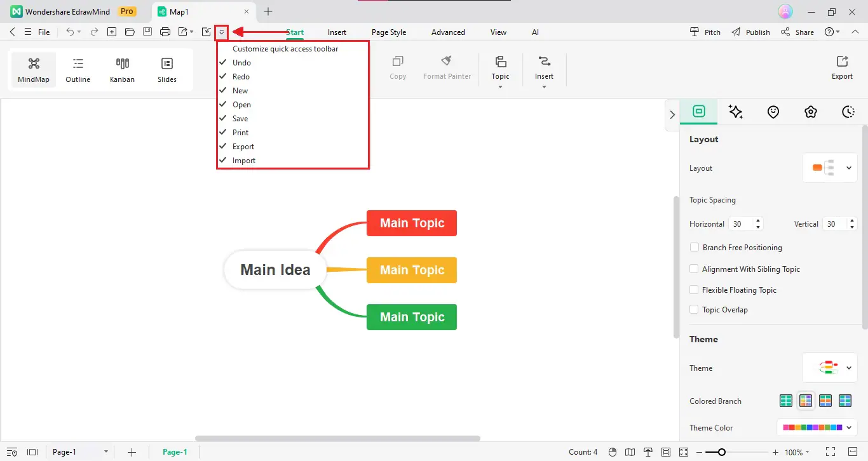The height and width of the screenshot is (461, 868).
Task: Click the Redo arrow icon in quick access toolbar
Action: click(x=94, y=32)
